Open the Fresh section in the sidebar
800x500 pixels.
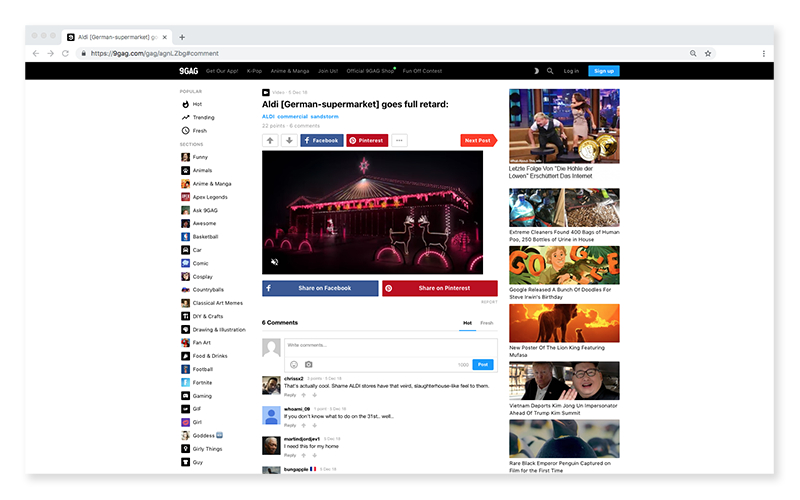pos(194,131)
